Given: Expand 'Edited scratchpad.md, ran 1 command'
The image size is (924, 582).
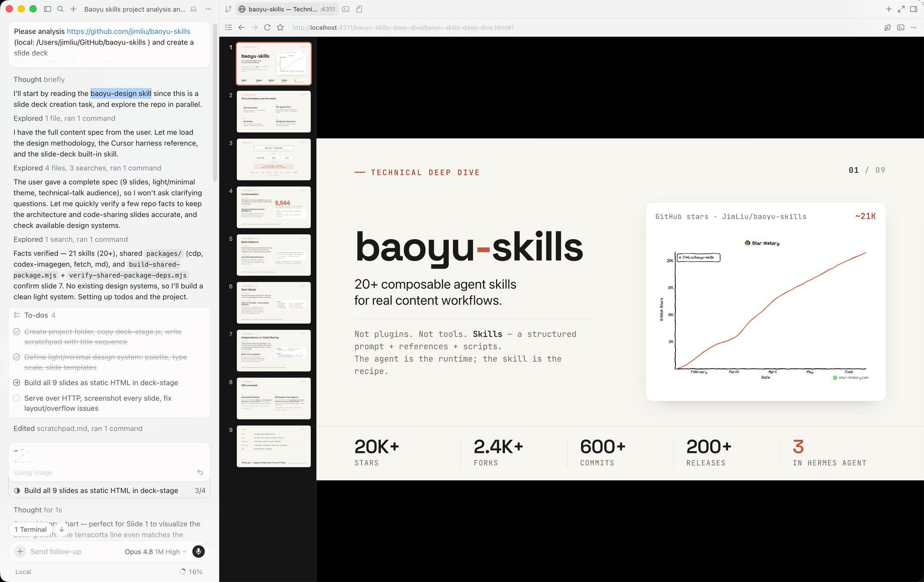Looking at the screenshot, I should [x=78, y=428].
